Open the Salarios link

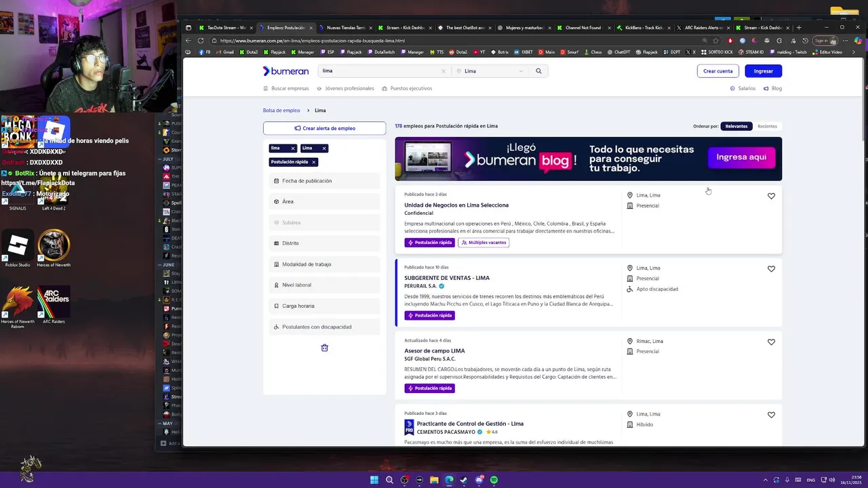coord(743,88)
